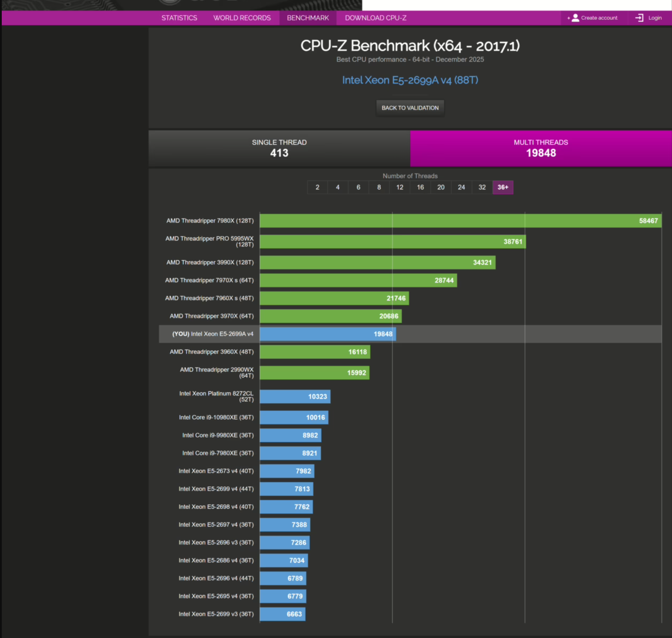This screenshot has height=638, width=672.
Task: Click the green bar showing 38761
Action: coord(393,242)
